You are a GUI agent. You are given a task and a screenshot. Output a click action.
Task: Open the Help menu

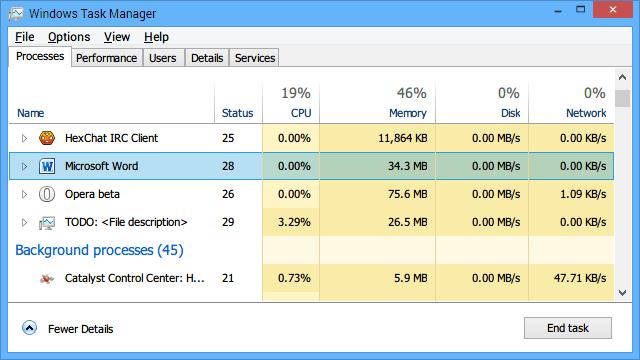156,37
